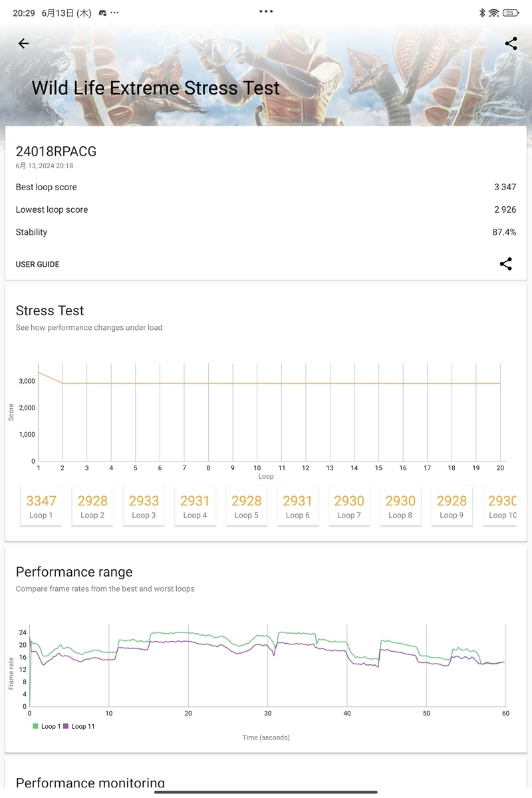Open the USER GUIDE link

click(x=37, y=264)
